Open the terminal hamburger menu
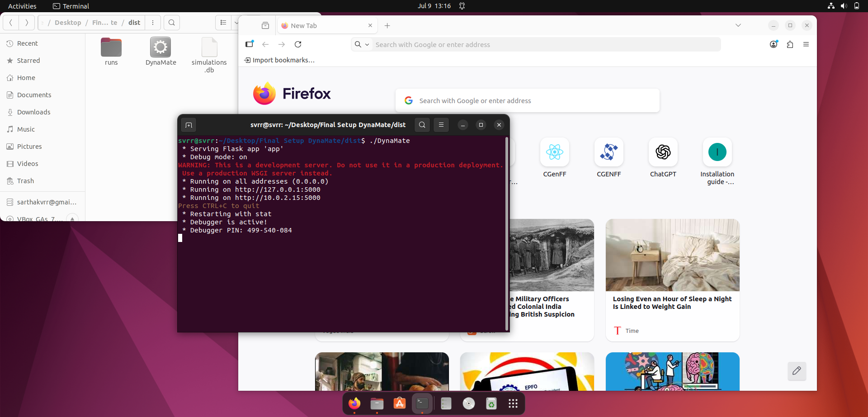Viewport: 868px width, 417px height. pyautogui.click(x=441, y=125)
